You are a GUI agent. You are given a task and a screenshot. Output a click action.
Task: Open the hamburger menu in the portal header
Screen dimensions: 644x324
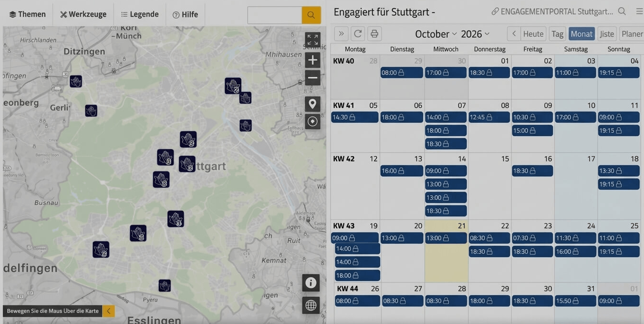pyautogui.click(x=639, y=11)
